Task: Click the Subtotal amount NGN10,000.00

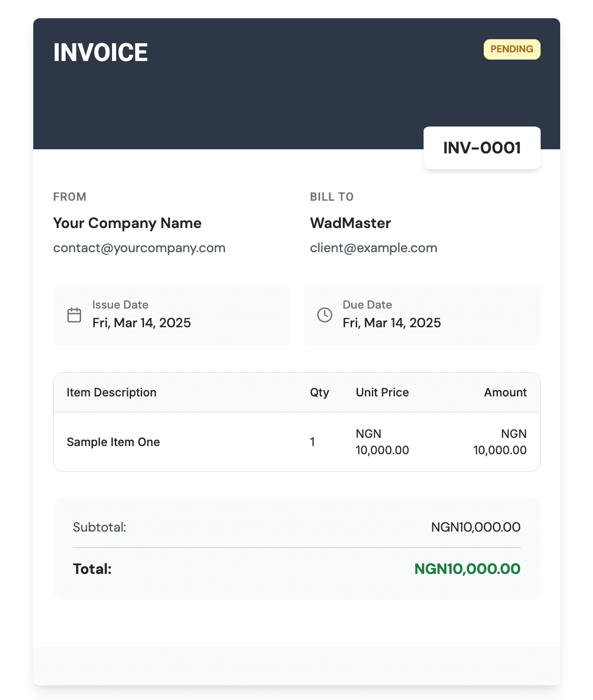Action: coord(475,527)
